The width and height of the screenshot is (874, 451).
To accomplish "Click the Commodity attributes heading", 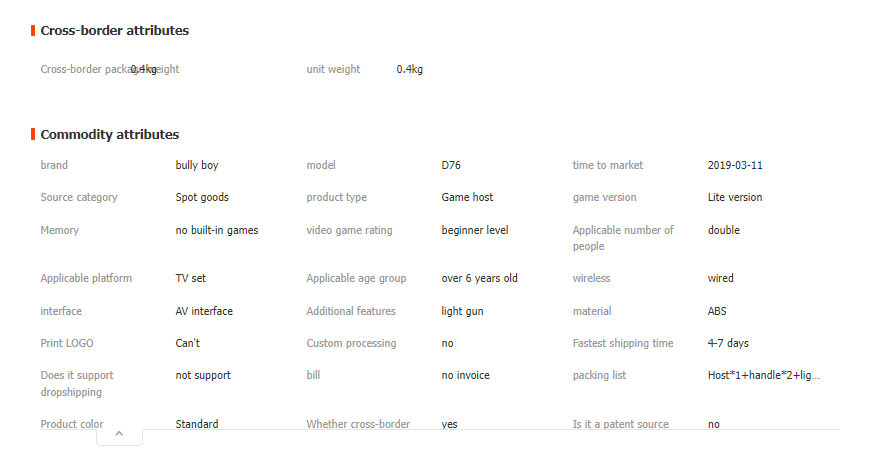I will [110, 134].
